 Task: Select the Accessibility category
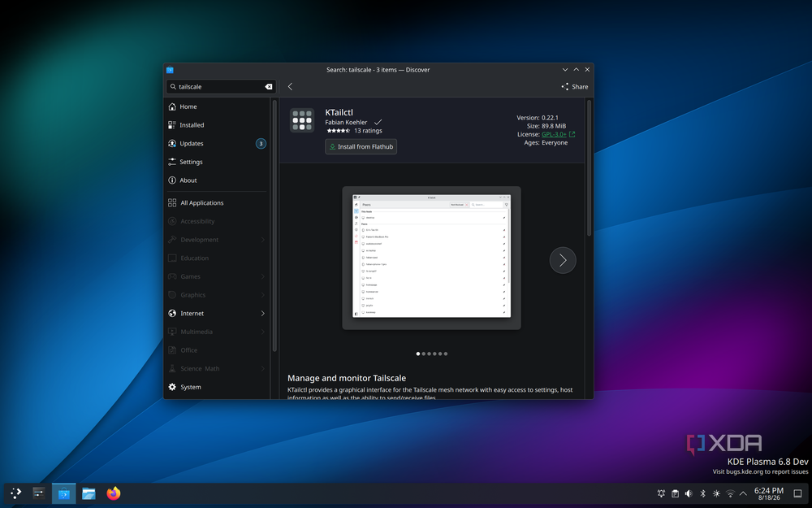[x=218, y=221]
